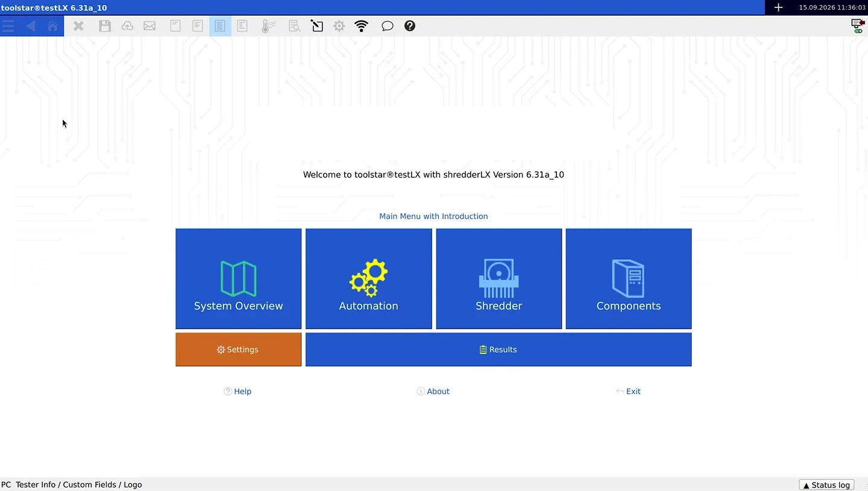Open the Shredder tile

tap(499, 279)
